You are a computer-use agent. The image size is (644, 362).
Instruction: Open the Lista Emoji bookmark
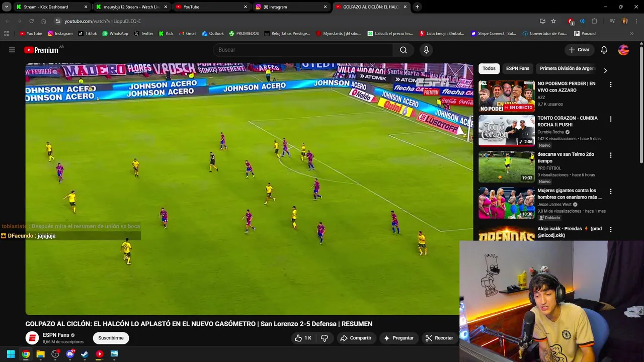tap(441, 34)
